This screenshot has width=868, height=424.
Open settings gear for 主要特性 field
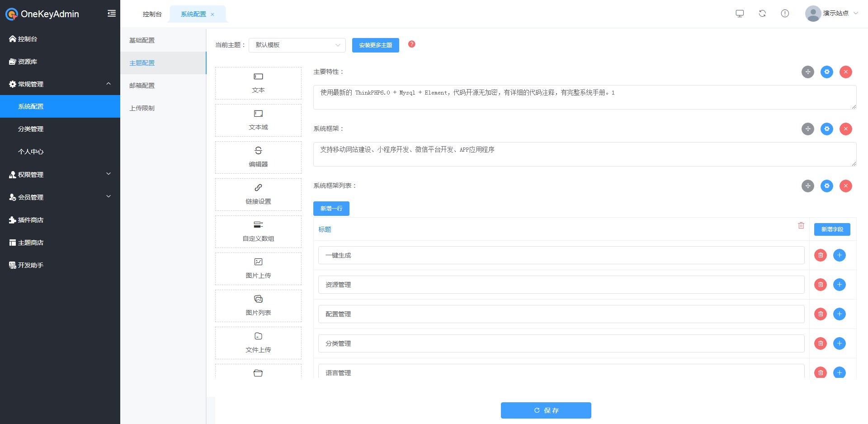pos(827,72)
